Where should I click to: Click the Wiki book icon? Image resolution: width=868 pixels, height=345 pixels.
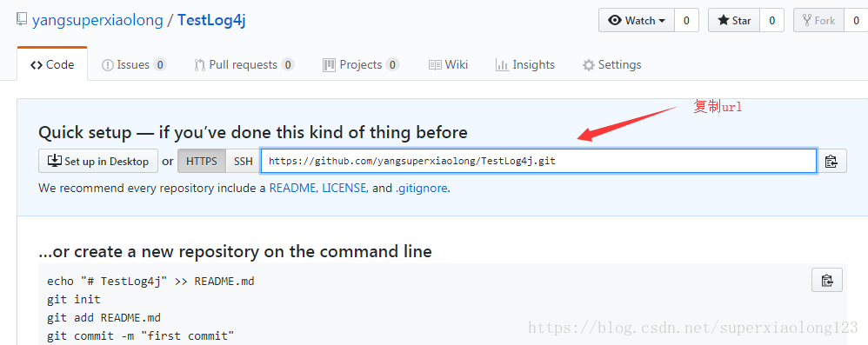435,65
